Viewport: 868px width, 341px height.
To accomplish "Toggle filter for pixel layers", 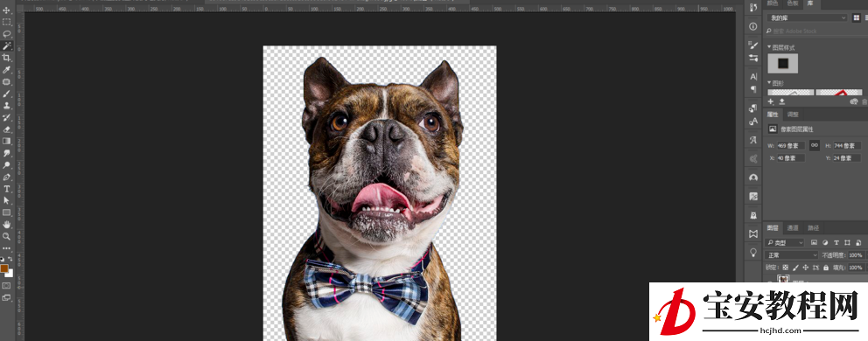I will coord(815,242).
